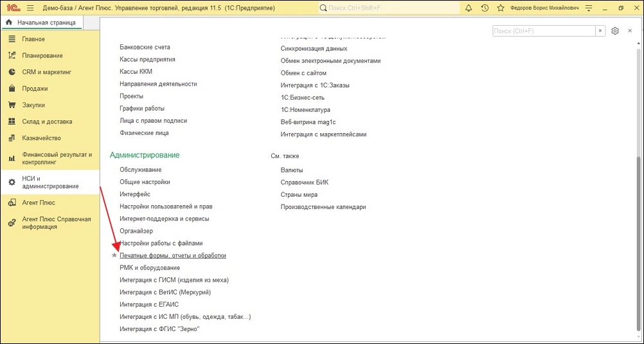This screenshot has width=644, height=344.
Task: Open the 1C main menu hamburger icon
Action: (x=30, y=8)
